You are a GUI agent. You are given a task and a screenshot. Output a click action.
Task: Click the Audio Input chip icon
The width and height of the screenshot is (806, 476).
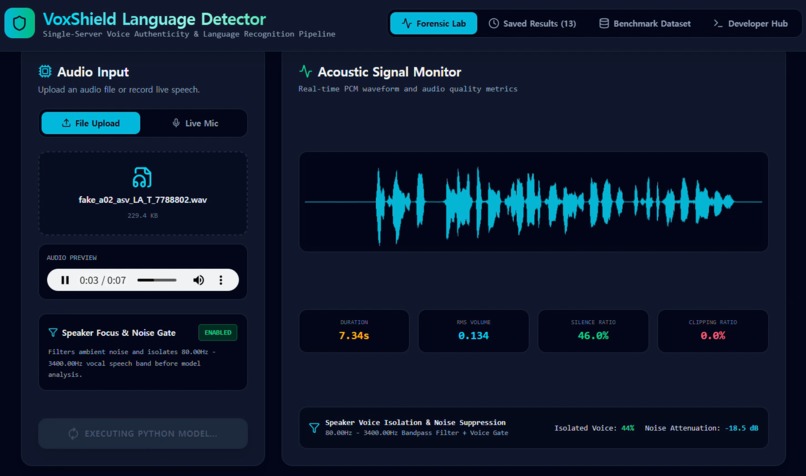(45, 71)
